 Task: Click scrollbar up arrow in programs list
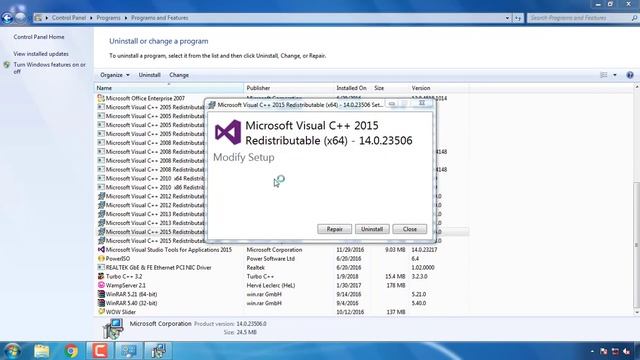[x=636, y=87]
